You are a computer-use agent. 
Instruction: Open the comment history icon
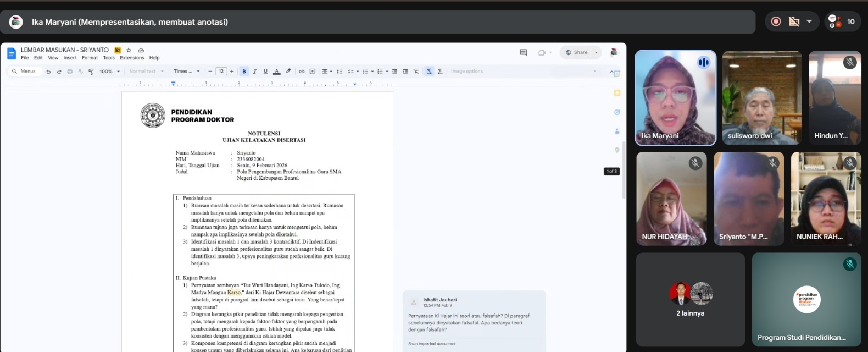pos(523,53)
